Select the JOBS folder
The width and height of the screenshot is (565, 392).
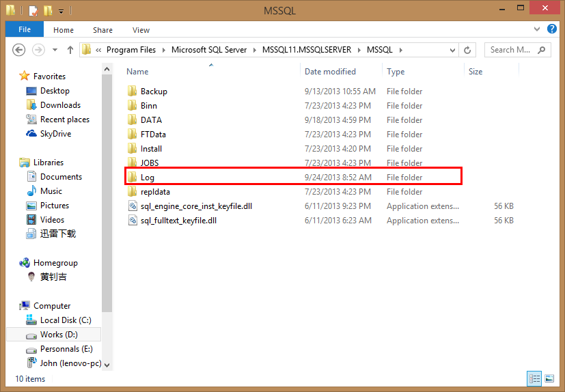tap(150, 163)
